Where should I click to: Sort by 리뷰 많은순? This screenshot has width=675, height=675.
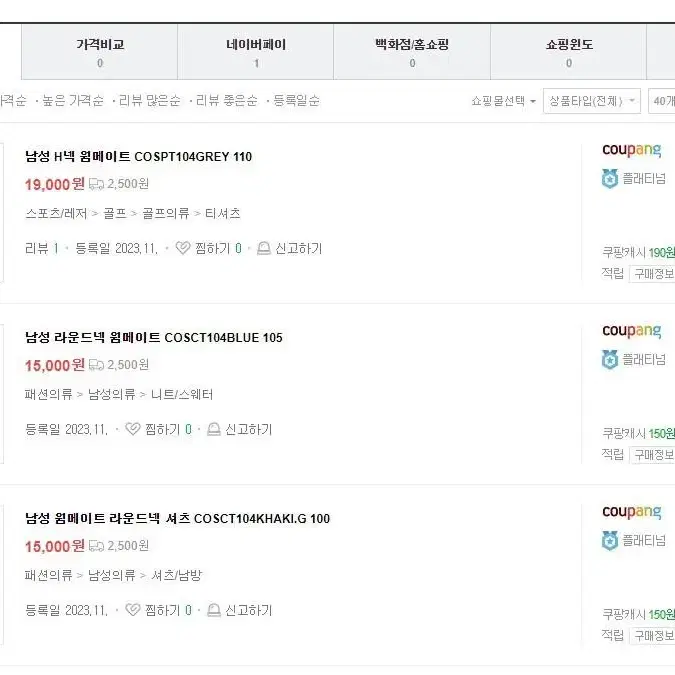click(149, 101)
